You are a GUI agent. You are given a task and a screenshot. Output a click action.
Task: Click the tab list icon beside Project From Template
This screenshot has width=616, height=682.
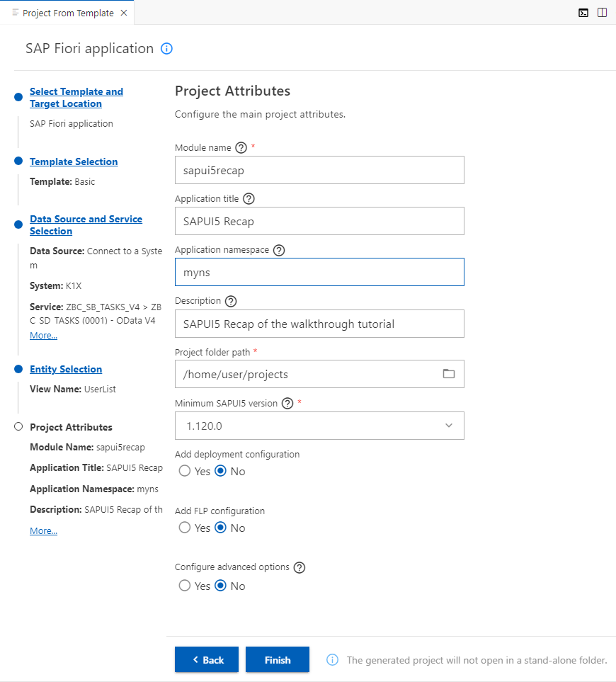[15, 13]
